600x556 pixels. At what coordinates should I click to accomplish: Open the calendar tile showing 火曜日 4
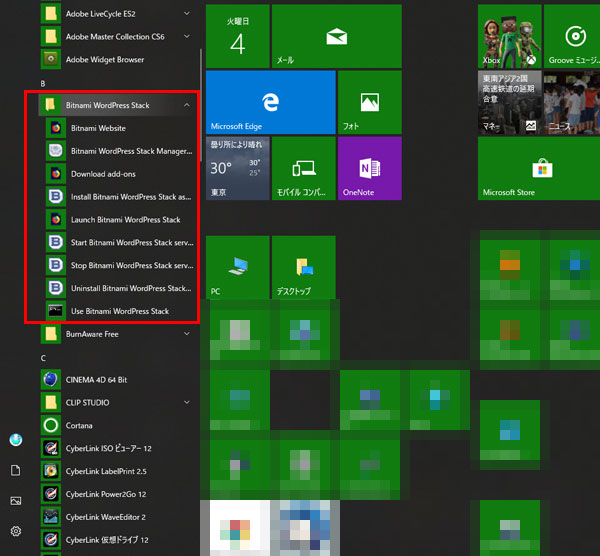238,36
